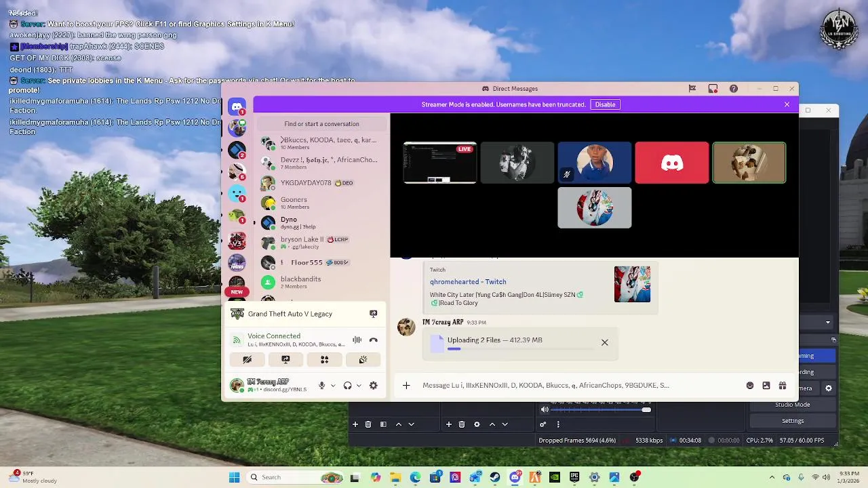This screenshot has height=488, width=868.
Task: Open OBS audio mixer three-dot menu
Action: click(x=558, y=424)
